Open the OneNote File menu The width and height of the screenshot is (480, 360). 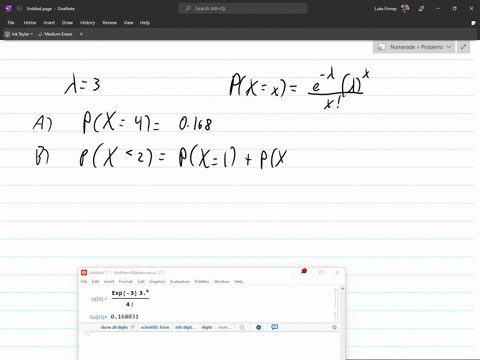(11, 23)
